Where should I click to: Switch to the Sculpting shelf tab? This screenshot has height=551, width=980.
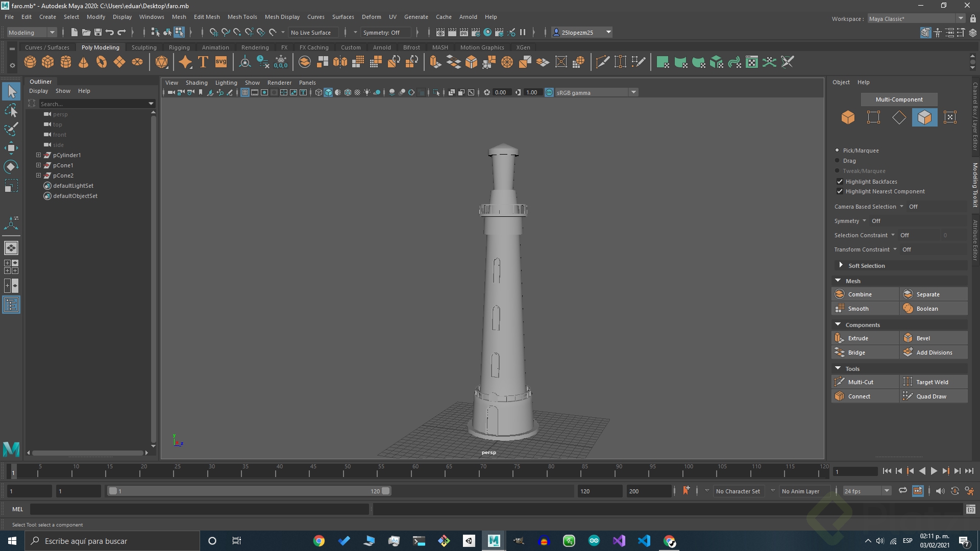pyautogui.click(x=144, y=47)
